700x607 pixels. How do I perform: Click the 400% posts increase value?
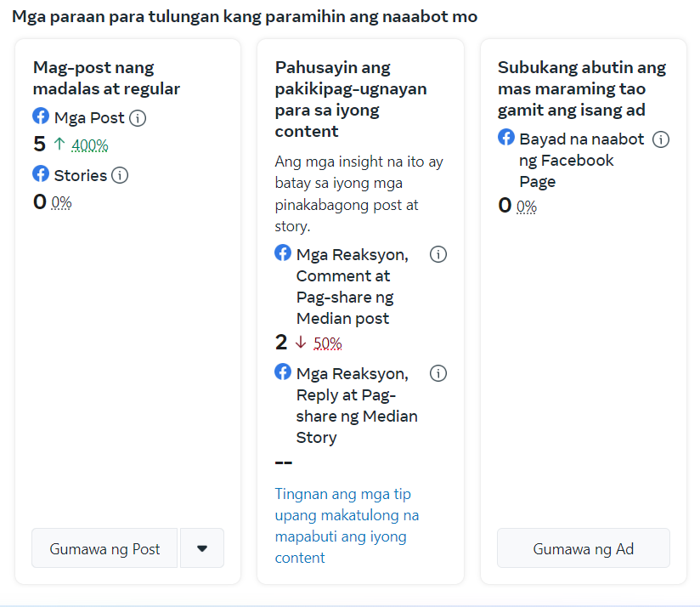tap(90, 145)
